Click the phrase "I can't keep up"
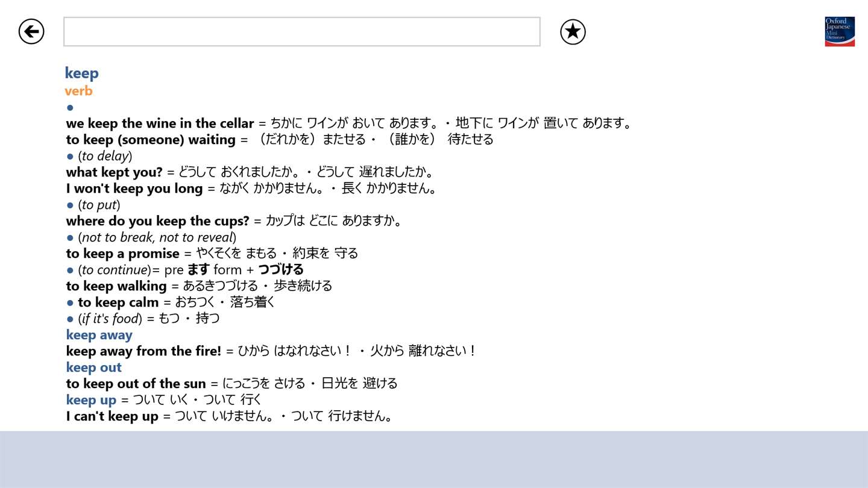 tap(112, 416)
